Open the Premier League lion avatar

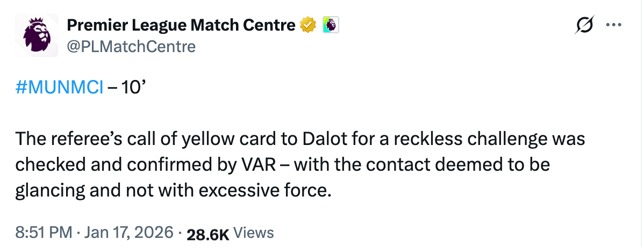pyautogui.click(x=35, y=35)
